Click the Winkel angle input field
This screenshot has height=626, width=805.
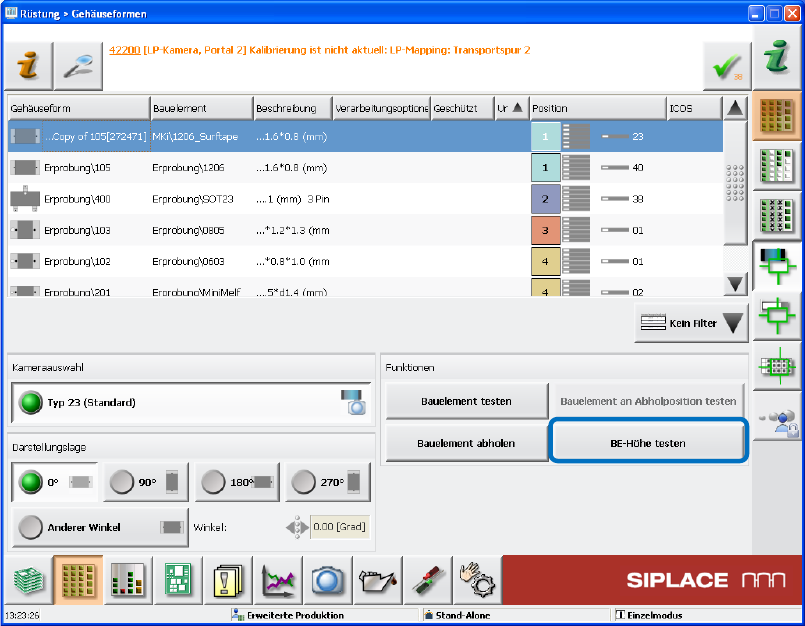(x=338, y=527)
